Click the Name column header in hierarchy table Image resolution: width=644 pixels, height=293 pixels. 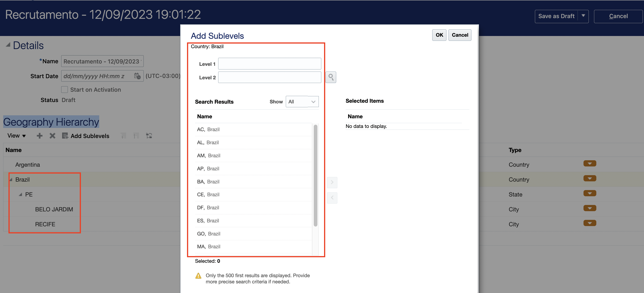(14, 150)
